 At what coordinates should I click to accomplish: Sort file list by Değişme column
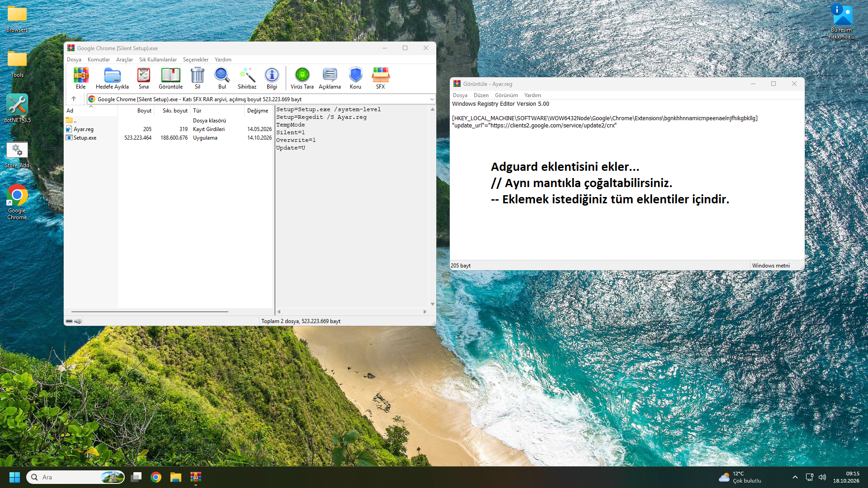click(258, 111)
